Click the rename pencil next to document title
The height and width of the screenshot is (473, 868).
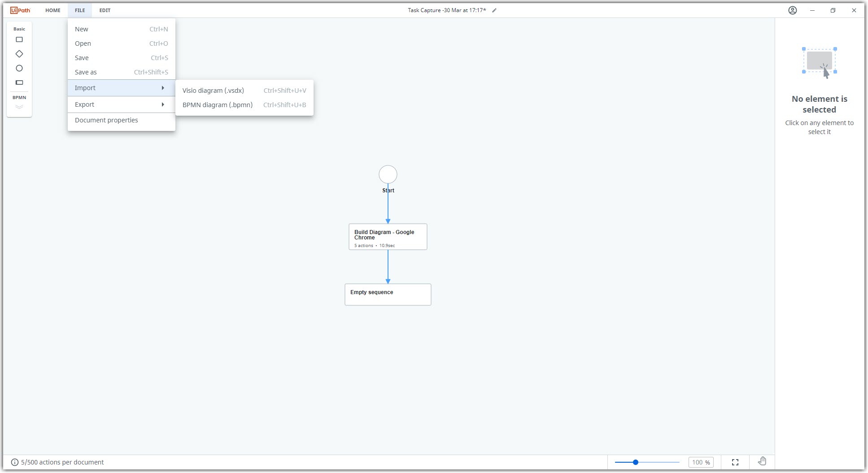[x=495, y=10]
